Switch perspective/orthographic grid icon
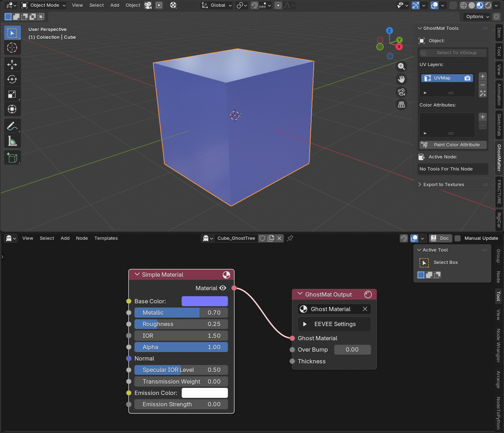 pos(401,104)
